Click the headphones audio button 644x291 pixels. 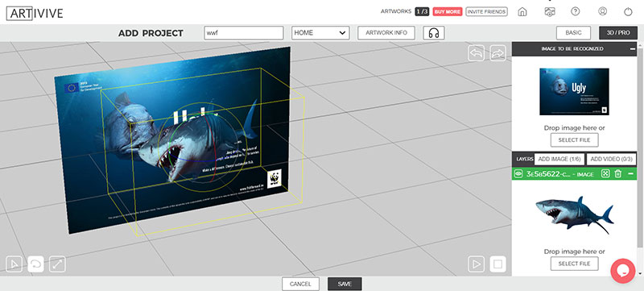click(434, 33)
